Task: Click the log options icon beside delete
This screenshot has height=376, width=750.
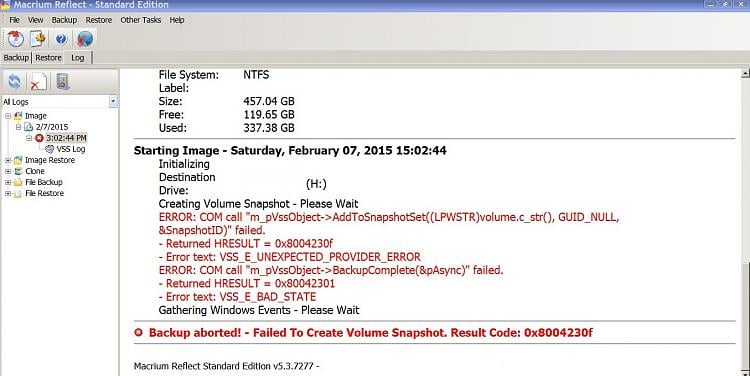Action: 63,82
